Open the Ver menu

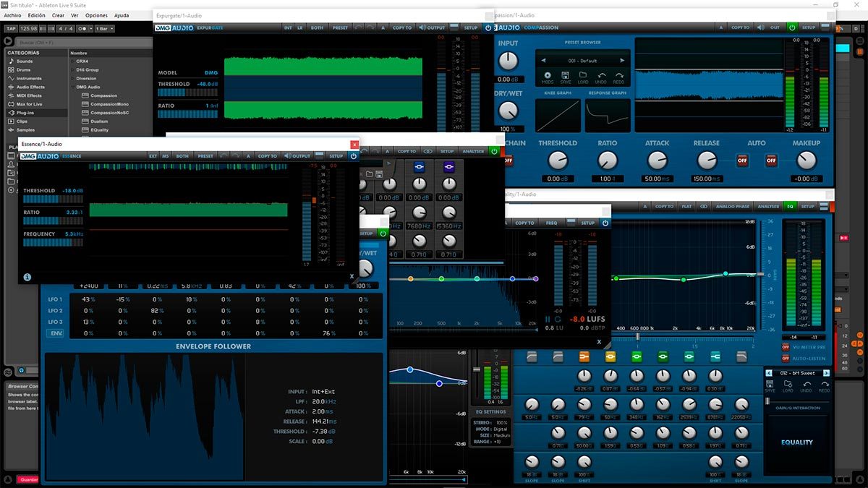click(x=75, y=15)
